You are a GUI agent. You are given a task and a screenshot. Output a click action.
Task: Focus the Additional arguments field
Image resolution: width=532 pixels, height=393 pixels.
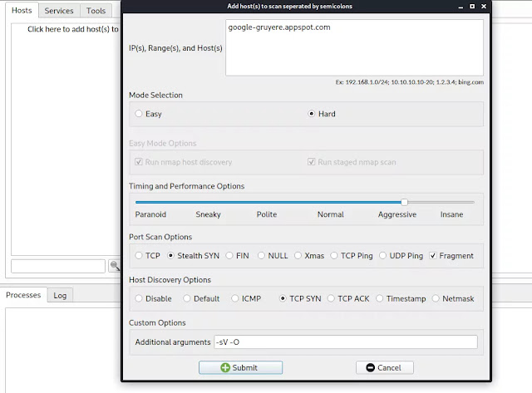[x=346, y=341]
